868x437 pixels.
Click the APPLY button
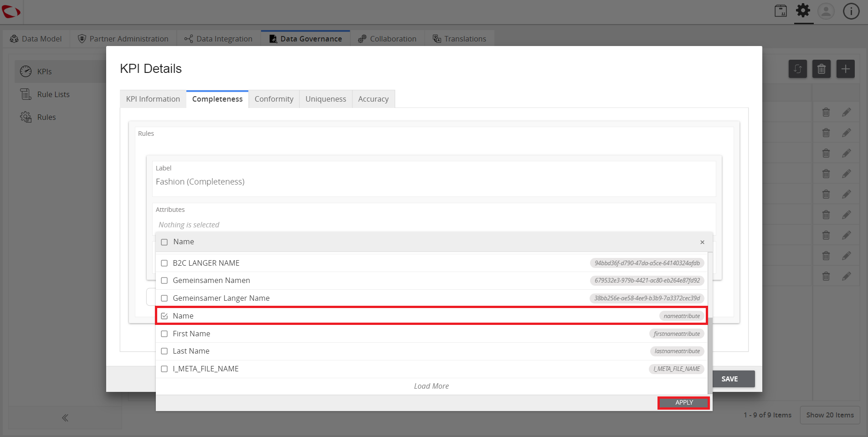(x=684, y=403)
